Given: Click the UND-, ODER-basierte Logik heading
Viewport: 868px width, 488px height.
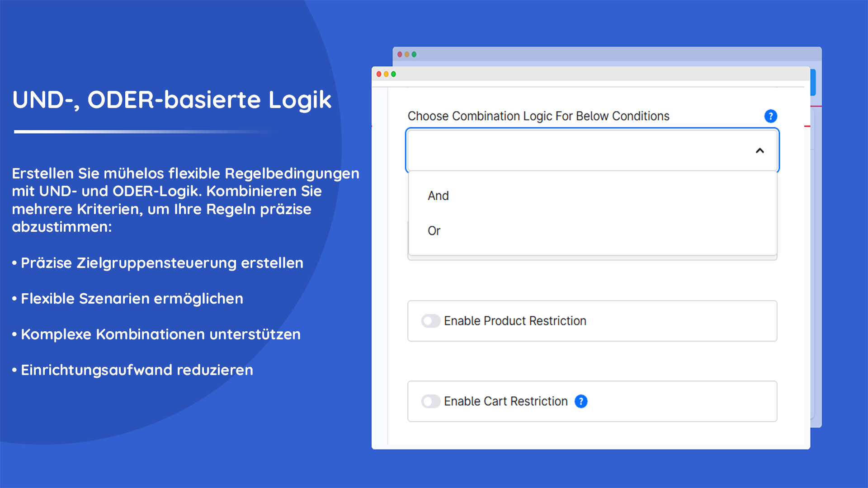Looking at the screenshot, I should tap(172, 100).
